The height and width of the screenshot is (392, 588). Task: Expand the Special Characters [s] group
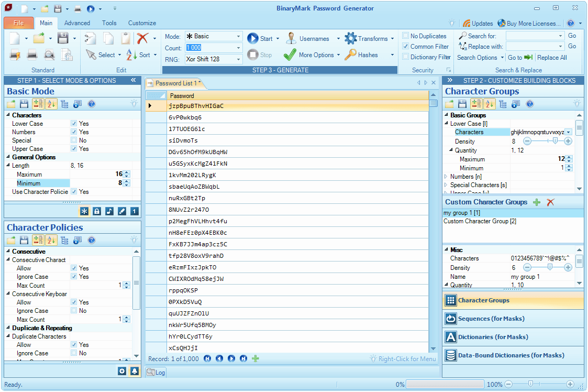[446, 185]
